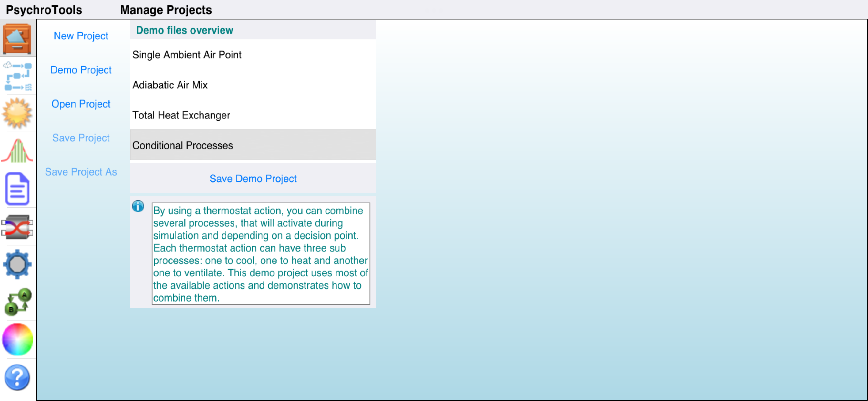The image size is (868, 401).
Task: Choose Save Project
Action: point(81,138)
